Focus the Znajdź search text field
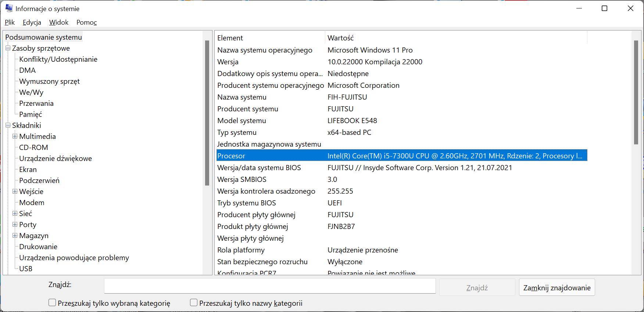644x312 pixels. point(270,286)
